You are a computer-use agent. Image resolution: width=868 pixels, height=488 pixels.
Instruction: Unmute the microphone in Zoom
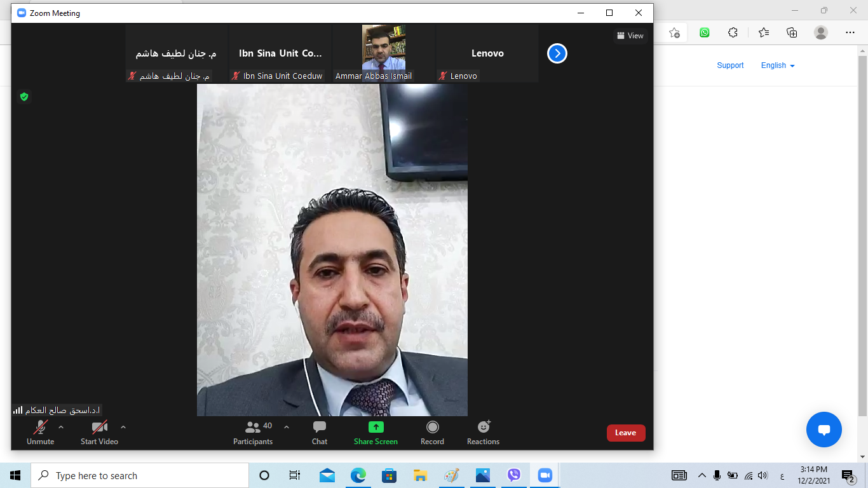[40, 433]
